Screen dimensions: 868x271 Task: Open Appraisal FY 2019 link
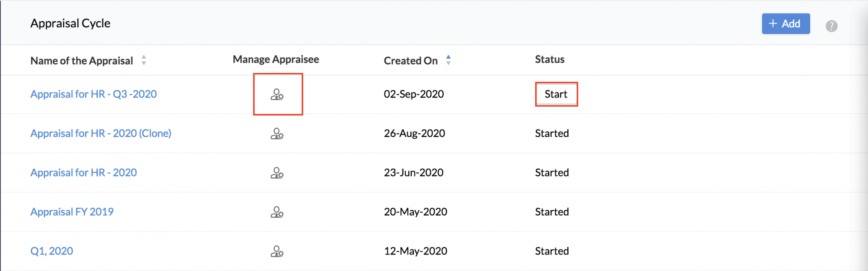click(x=72, y=212)
